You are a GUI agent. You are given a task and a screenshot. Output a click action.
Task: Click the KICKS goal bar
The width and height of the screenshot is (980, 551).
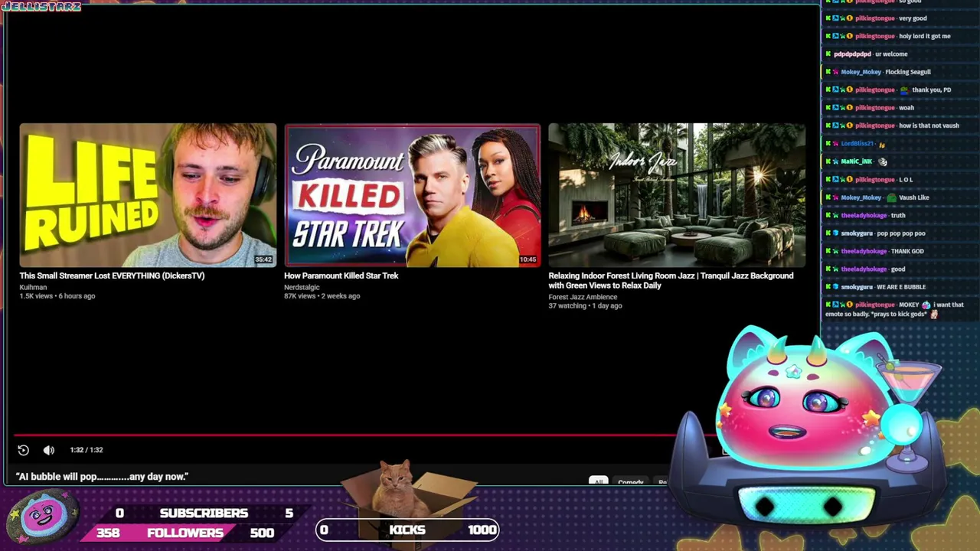(407, 530)
